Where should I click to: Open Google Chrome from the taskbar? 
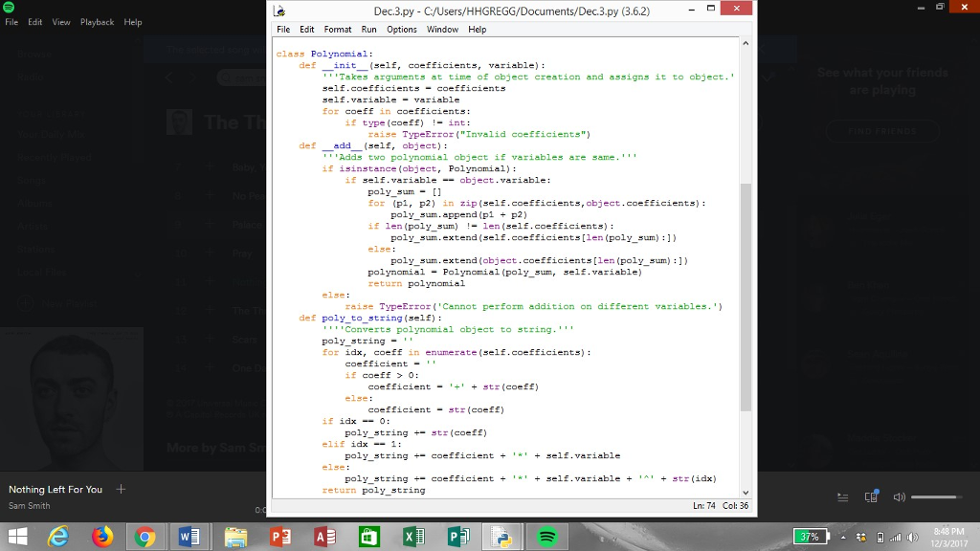click(144, 536)
